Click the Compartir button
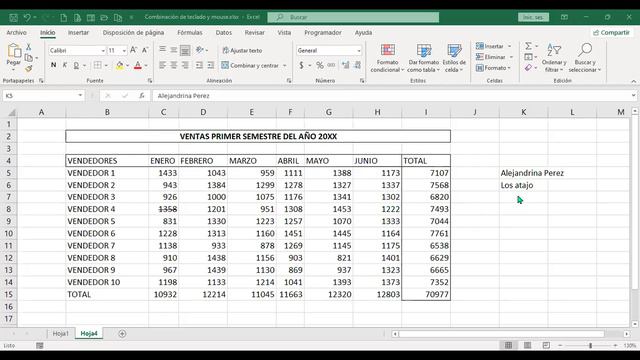The height and width of the screenshot is (360, 640). point(611,32)
